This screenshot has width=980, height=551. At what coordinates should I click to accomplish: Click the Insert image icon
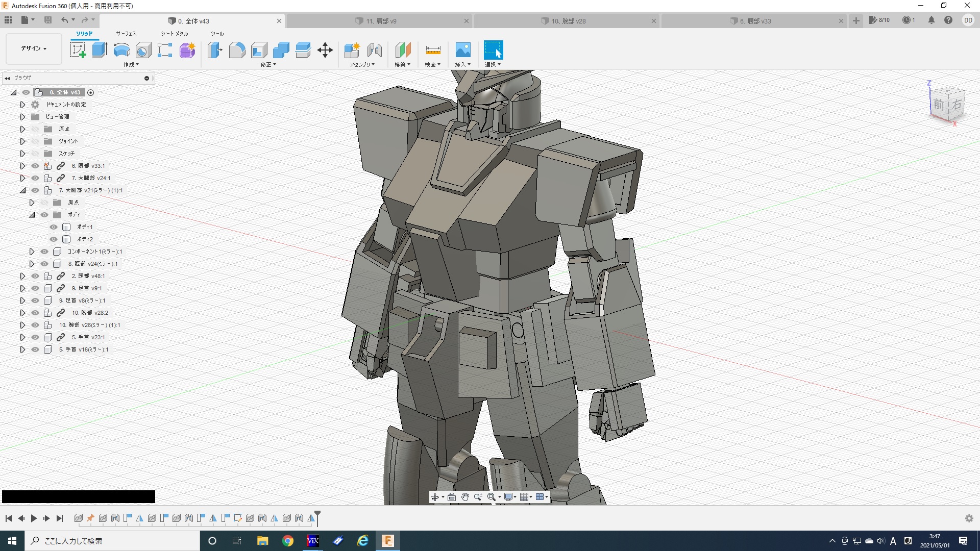(463, 50)
